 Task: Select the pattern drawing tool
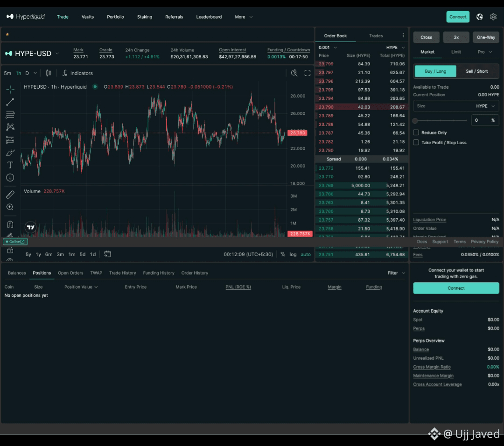(10, 127)
